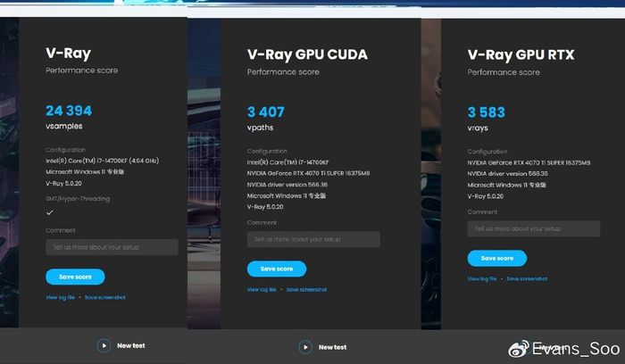Click the vpaths unit label
Image resolution: width=625 pixels, height=364 pixels.
(261, 128)
